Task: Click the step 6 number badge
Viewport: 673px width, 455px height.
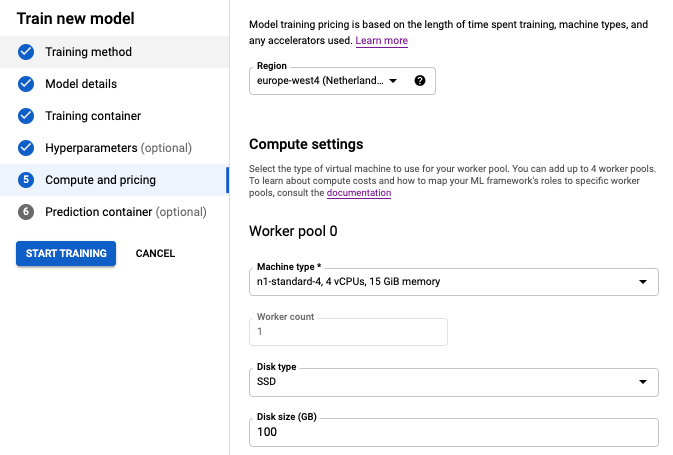Action: coord(26,212)
